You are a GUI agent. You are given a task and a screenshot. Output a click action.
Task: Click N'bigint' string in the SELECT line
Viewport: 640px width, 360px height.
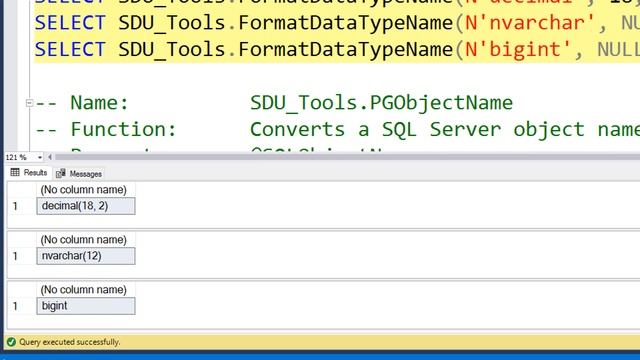click(518, 49)
